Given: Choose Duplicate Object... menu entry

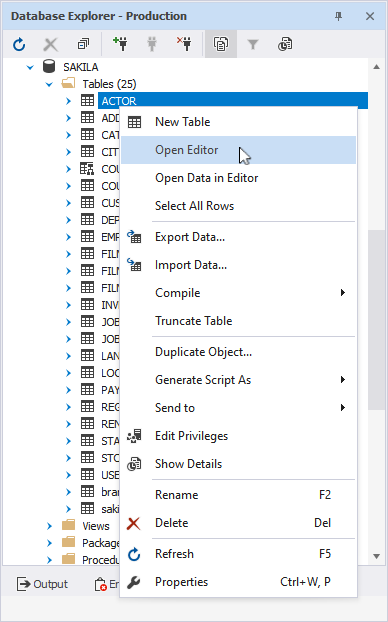Looking at the screenshot, I should [238, 352].
